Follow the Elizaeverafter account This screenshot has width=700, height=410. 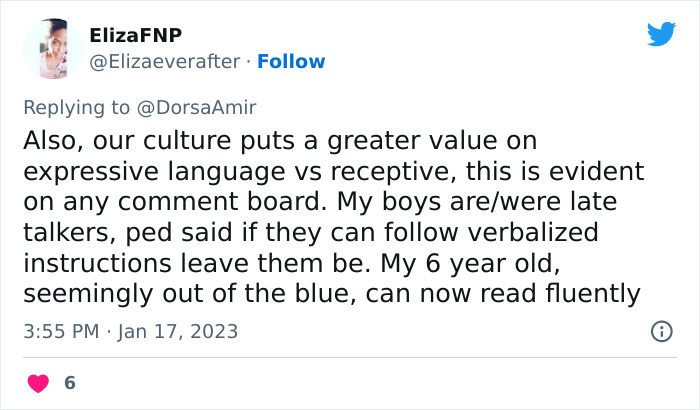click(x=291, y=62)
